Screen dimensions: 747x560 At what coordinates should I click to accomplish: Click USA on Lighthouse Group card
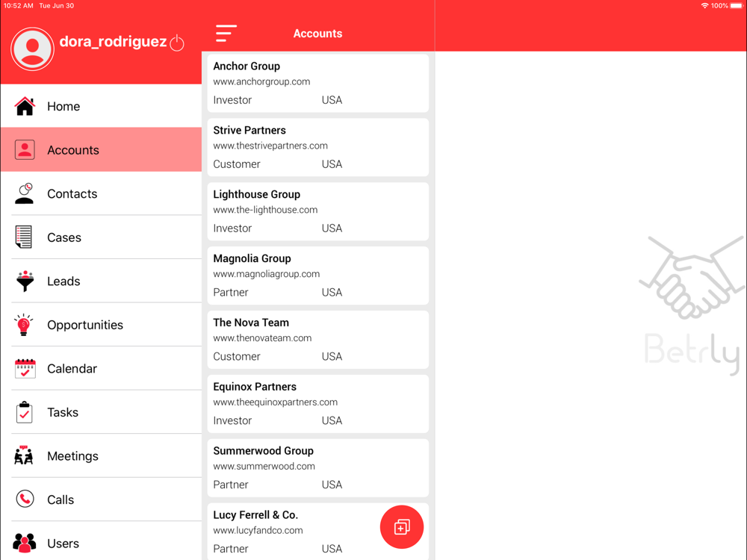coord(332,228)
